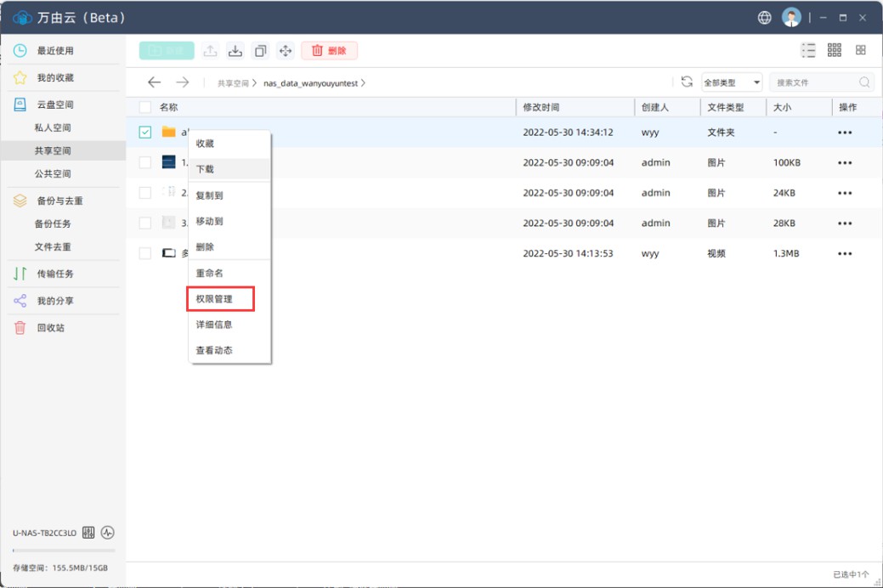Screen dimensions: 883x588
Task: Click the globe language icon
Action: (x=765, y=18)
